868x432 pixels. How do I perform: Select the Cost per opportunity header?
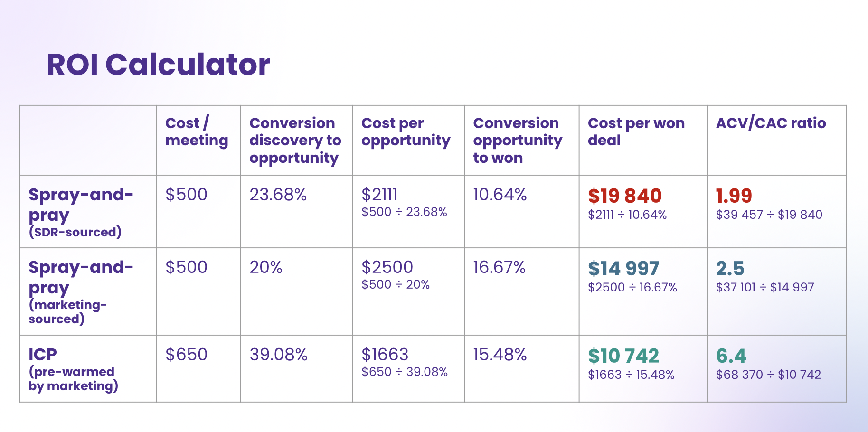[x=406, y=131]
